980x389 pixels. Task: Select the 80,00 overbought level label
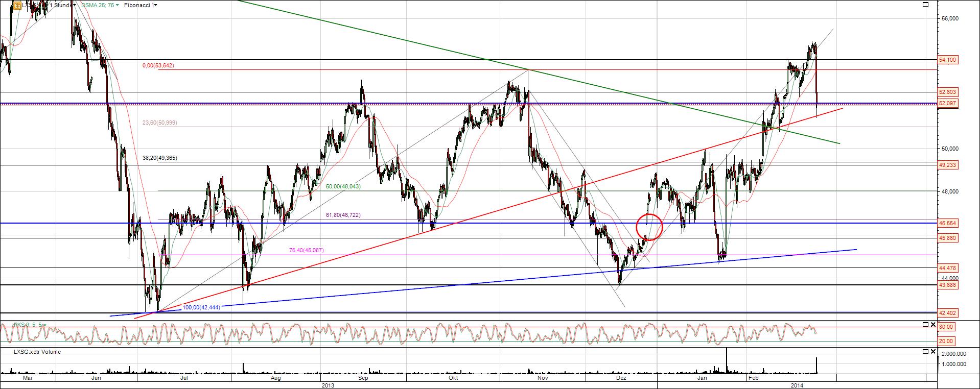click(946, 327)
